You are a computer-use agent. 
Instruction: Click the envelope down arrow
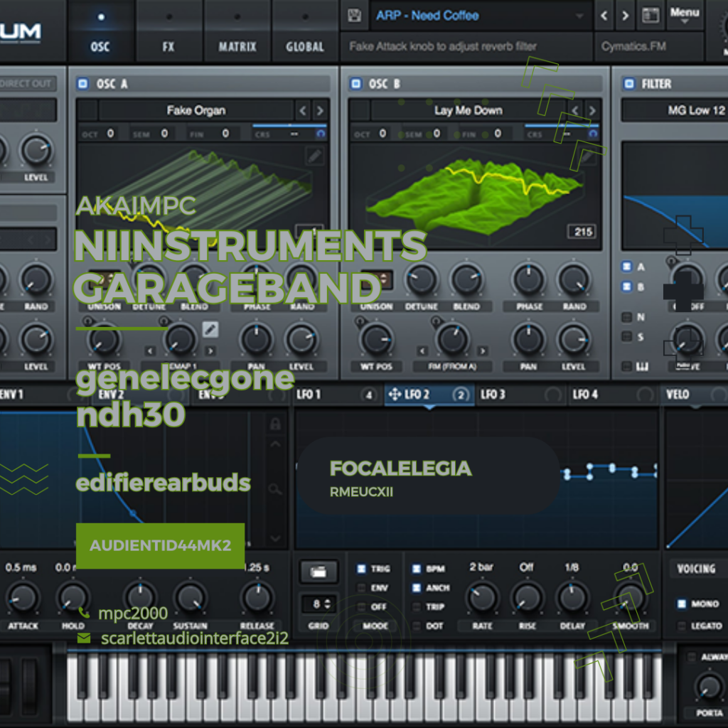coord(275,539)
